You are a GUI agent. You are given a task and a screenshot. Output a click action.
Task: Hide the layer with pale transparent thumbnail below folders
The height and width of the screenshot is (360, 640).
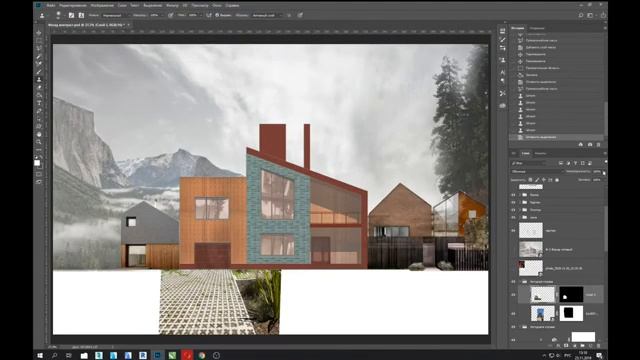pyautogui.click(x=513, y=231)
